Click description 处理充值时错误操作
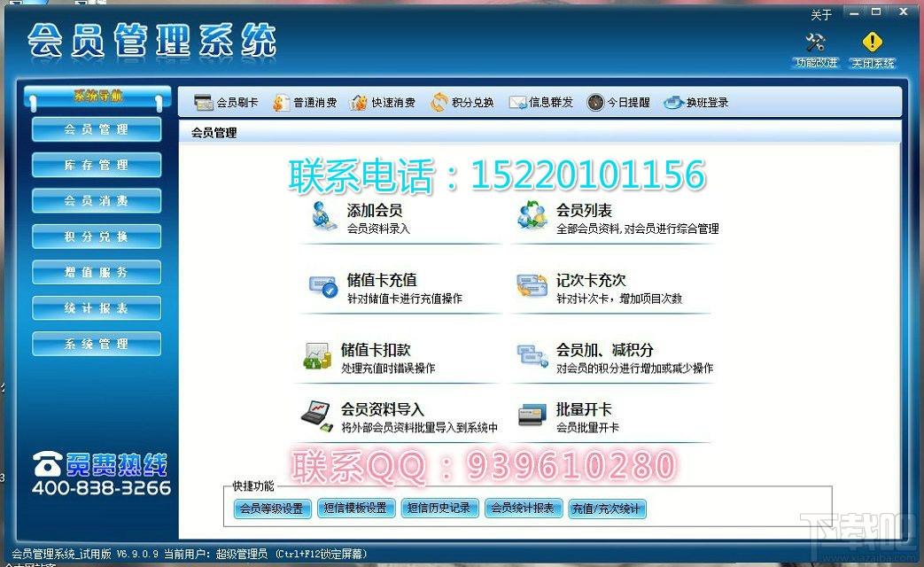This screenshot has width=924, height=567. pyautogui.click(x=388, y=368)
